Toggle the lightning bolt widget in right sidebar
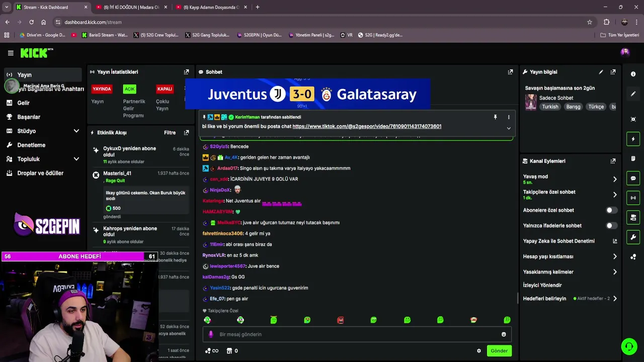The width and height of the screenshot is (644, 362). coord(633,139)
